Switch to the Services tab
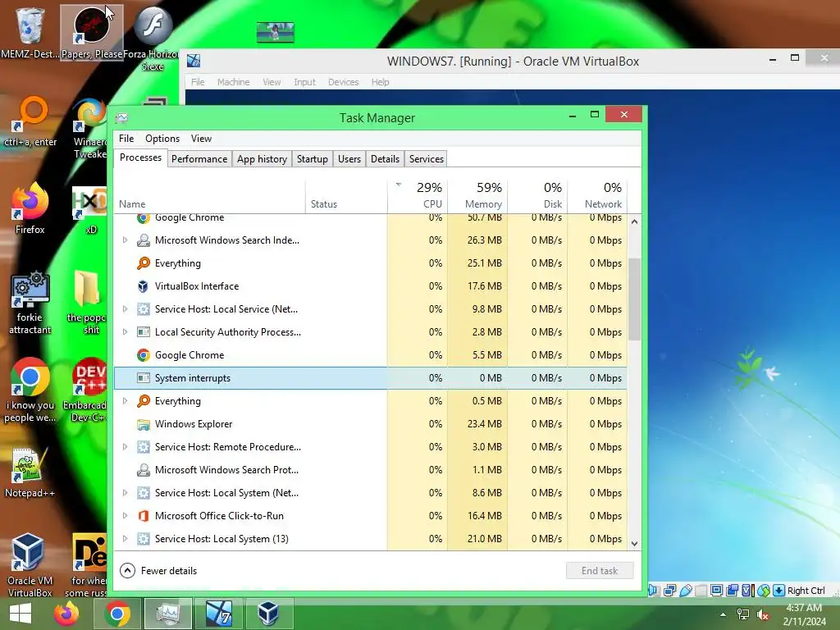The height and width of the screenshot is (630, 840). [x=427, y=159]
